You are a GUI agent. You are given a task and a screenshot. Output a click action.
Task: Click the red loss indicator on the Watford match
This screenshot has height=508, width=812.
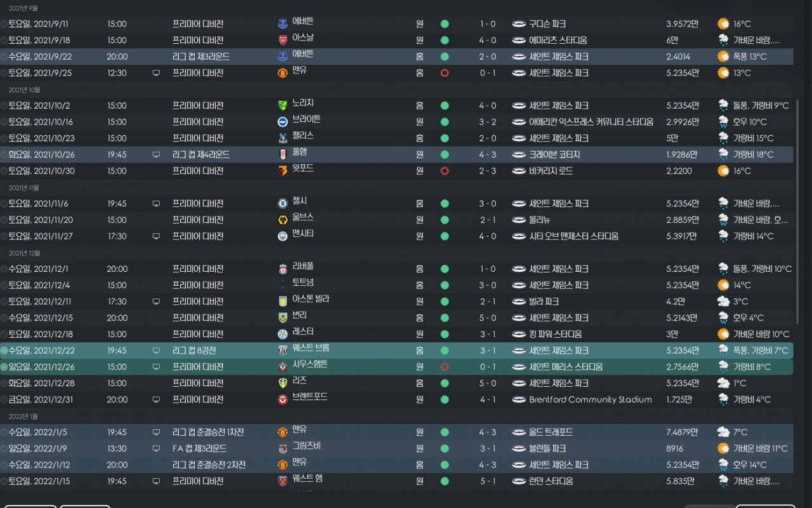(x=445, y=171)
